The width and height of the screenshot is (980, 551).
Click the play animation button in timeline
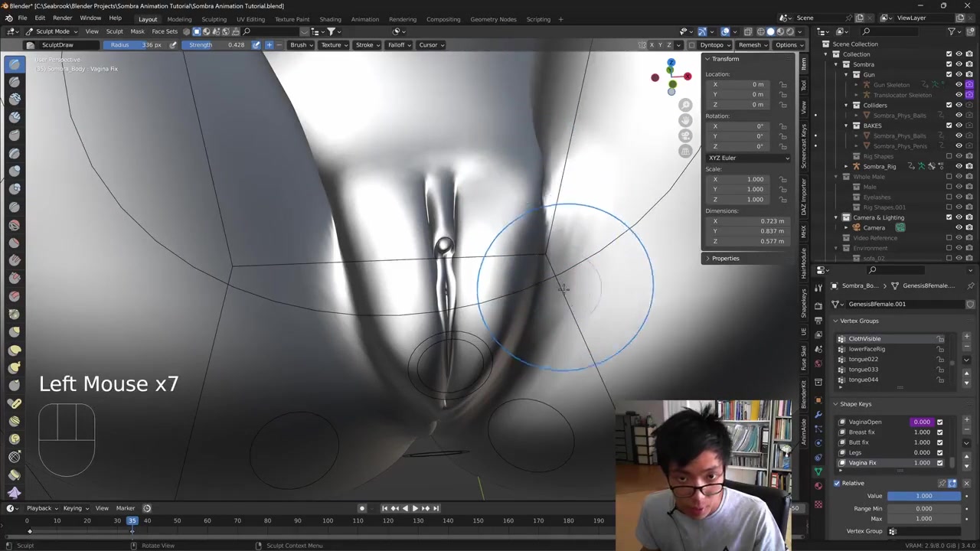[415, 508]
